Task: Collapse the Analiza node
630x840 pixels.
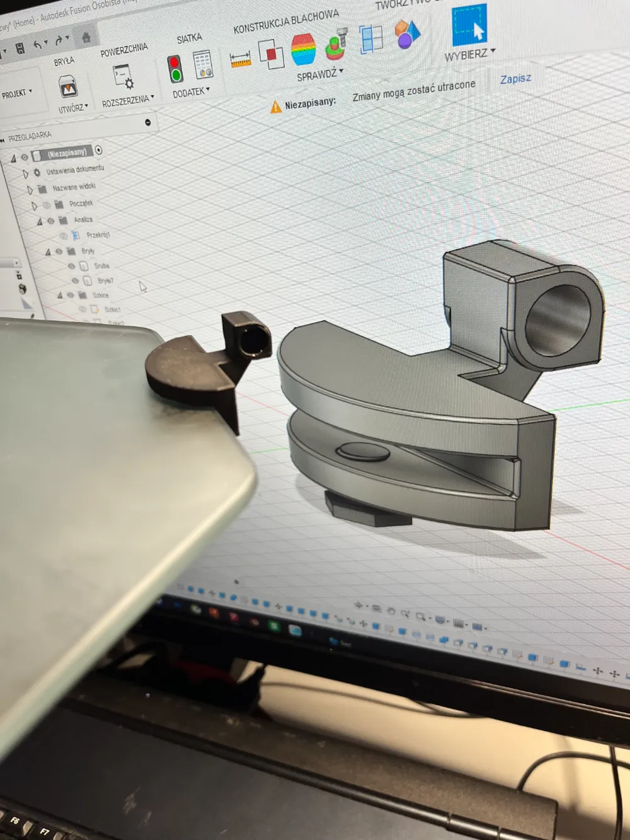Action: tap(40, 221)
